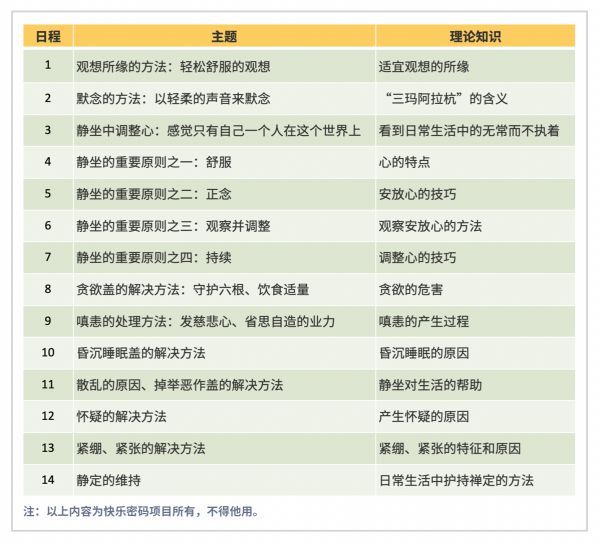Screen dimensions: 600x546
Task: Click '昏沉睡眠的原因' cell
Action: coord(475,353)
